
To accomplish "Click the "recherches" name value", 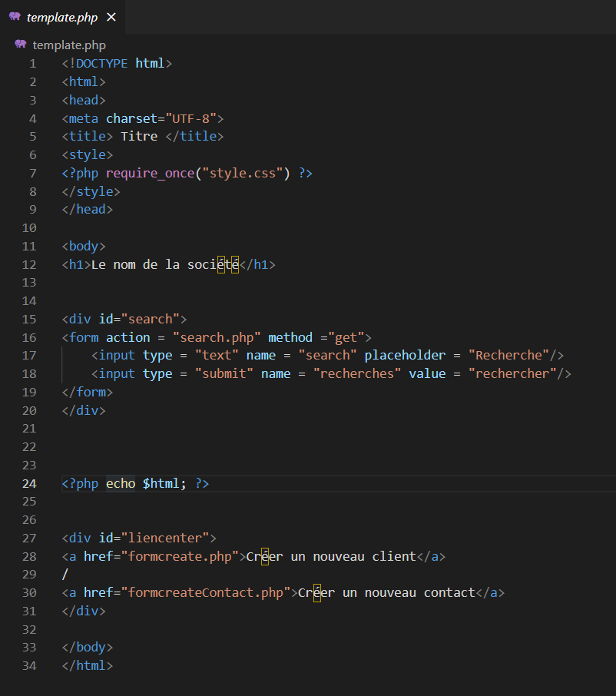I will click(357, 374).
